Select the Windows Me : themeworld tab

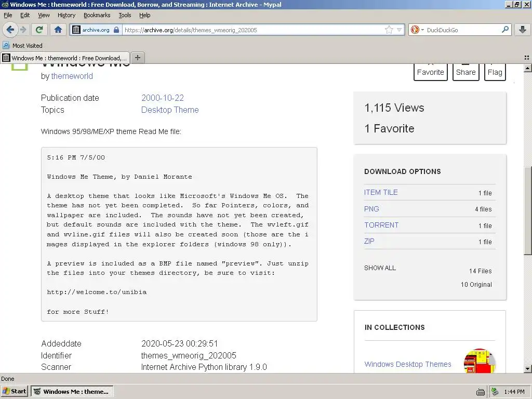click(65, 58)
